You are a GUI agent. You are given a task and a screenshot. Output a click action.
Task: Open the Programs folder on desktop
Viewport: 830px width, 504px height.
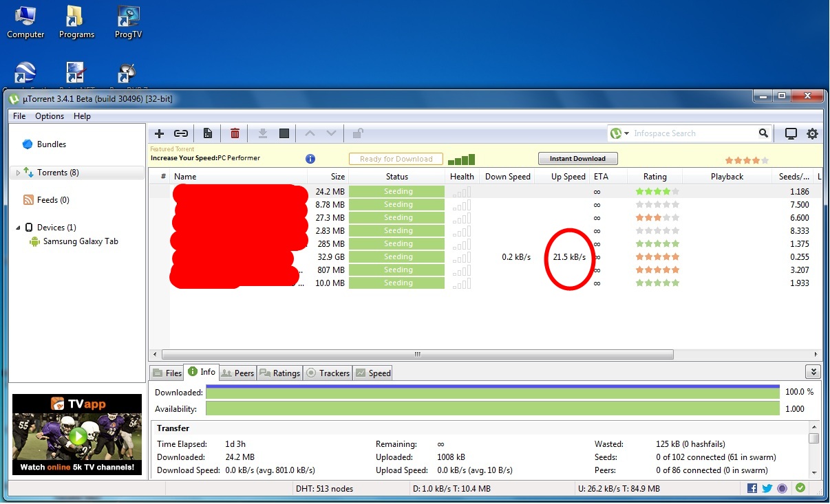76,21
